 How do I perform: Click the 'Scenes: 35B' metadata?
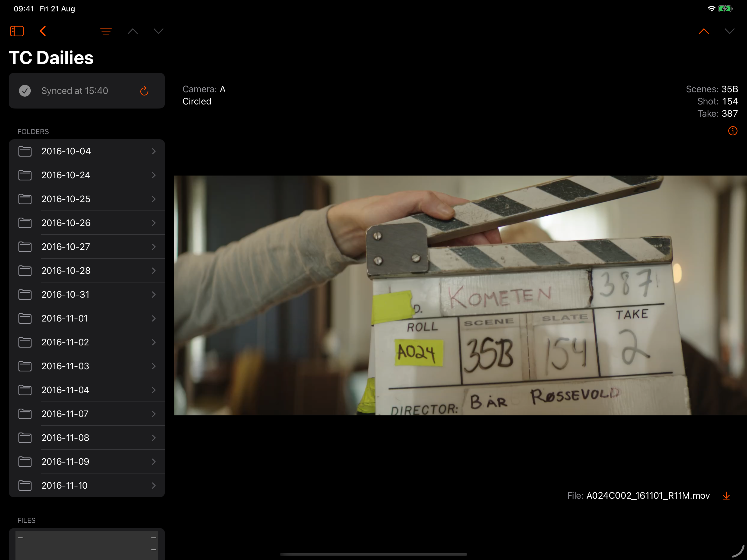[712, 89]
